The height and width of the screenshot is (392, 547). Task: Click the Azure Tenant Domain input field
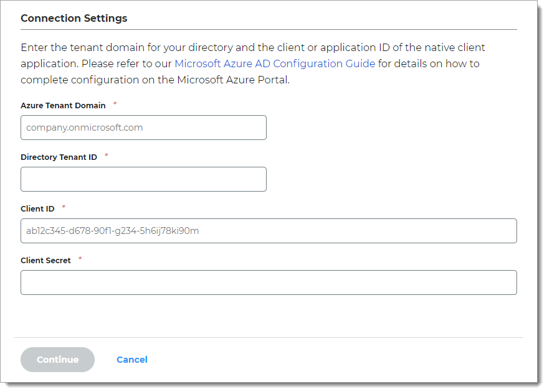143,128
